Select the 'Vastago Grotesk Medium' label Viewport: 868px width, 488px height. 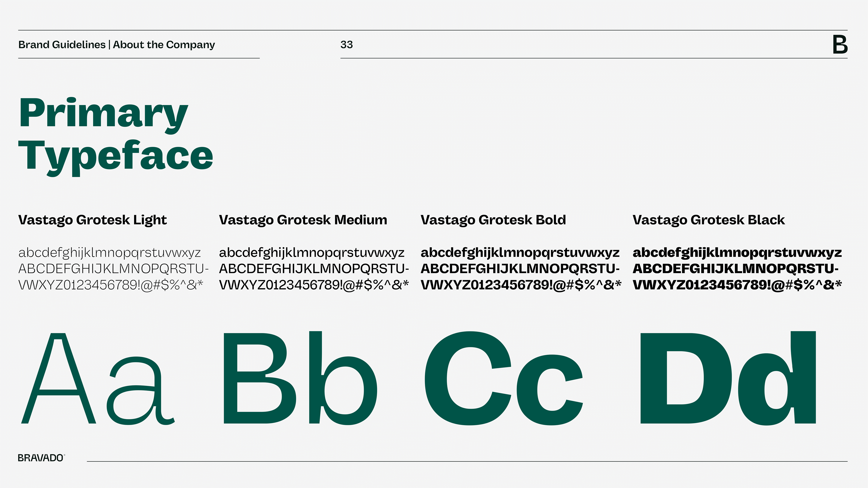click(x=303, y=220)
